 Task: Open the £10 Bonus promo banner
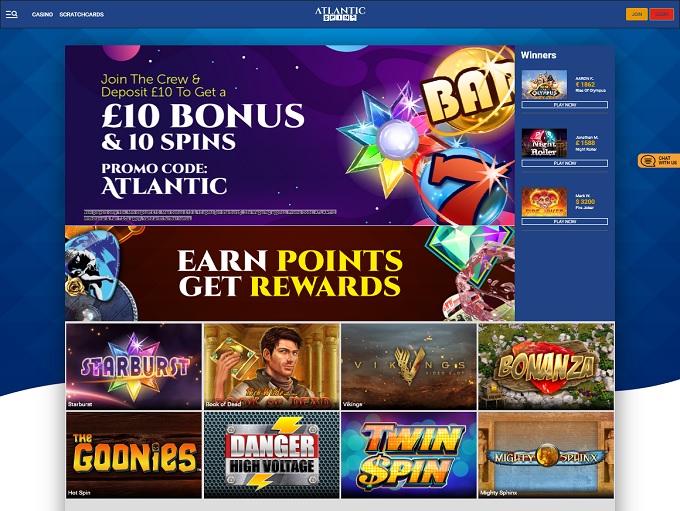pos(290,135)
